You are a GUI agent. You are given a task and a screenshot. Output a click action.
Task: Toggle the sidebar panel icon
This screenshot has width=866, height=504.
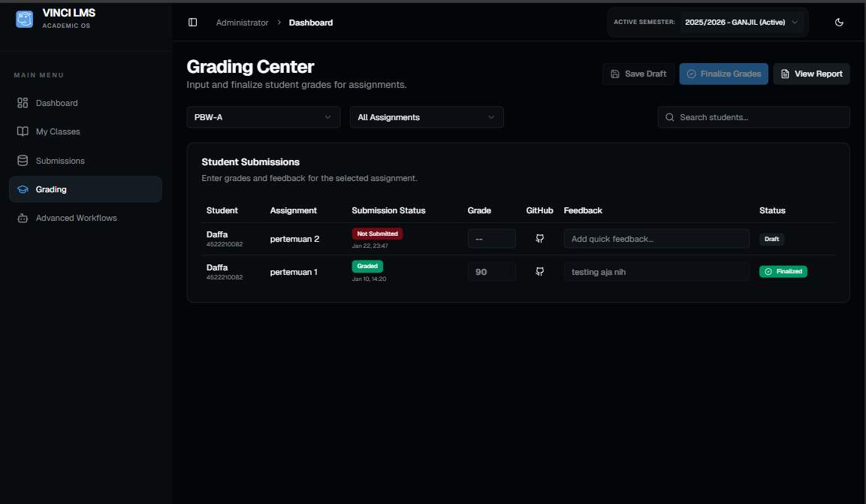click(x=192, y=23)
